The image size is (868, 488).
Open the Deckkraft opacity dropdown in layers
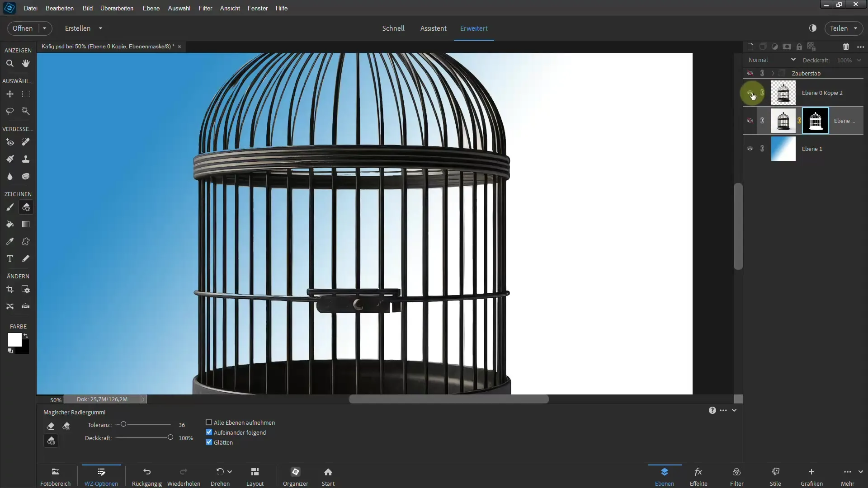[x=859, y=60]
